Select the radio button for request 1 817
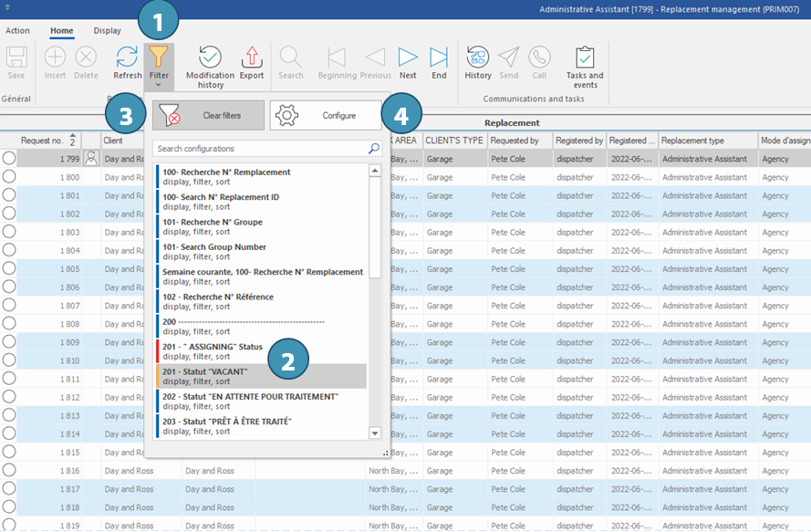This screenshot has height=532, width=811. pyautogui.click(x=9, y=489)
